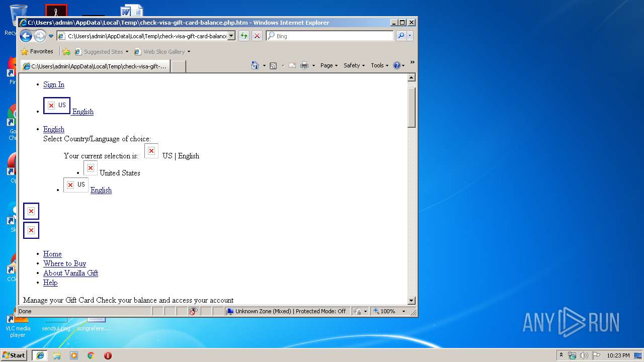The width and height of the screenshot is (644, 362).
Task: Click the English link beside first US image
Action: coord(83,112)
